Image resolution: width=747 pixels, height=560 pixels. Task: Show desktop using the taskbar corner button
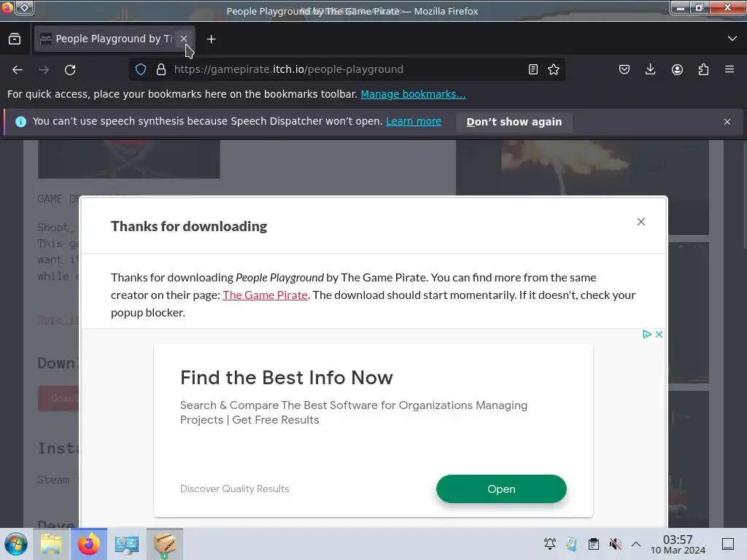point(728,544)
